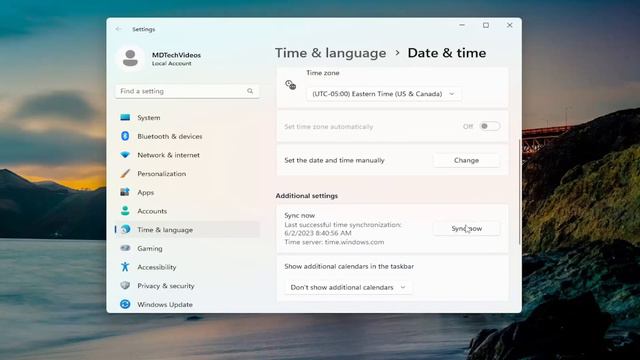Viewport: 640px width, 360px height.
Task: Select Apps in the sidebar
Action: (x=187, y=192)
